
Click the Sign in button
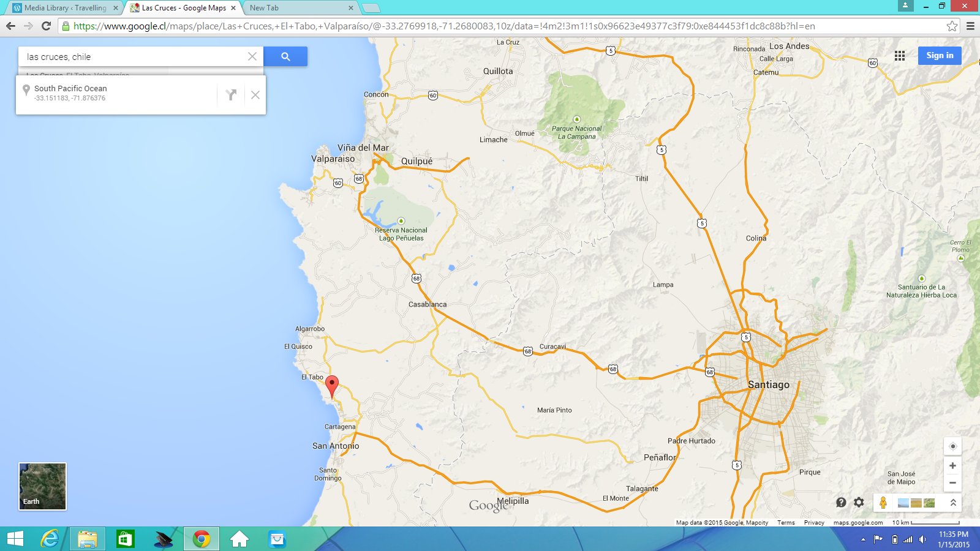pyautogui.click(x=940, y=56)
